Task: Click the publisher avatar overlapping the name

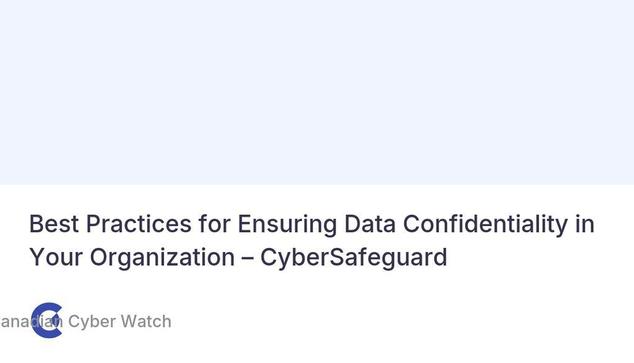Action: point(47,320)
